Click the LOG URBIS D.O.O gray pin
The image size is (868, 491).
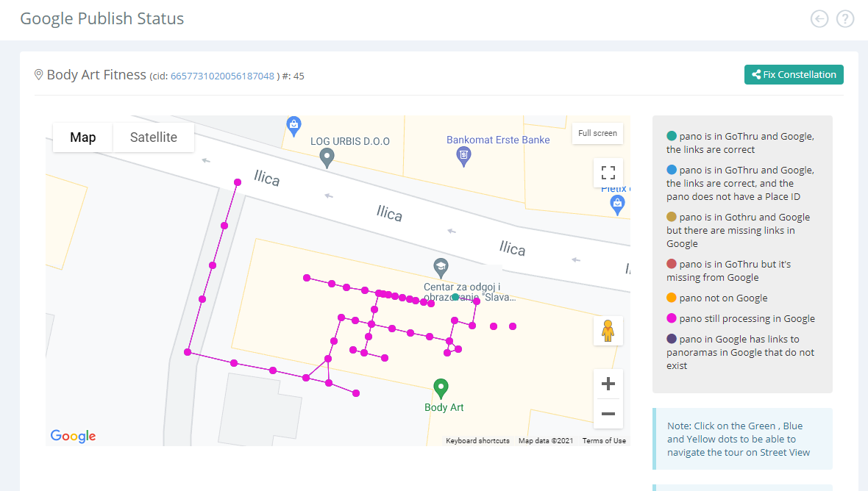[327, 158]
